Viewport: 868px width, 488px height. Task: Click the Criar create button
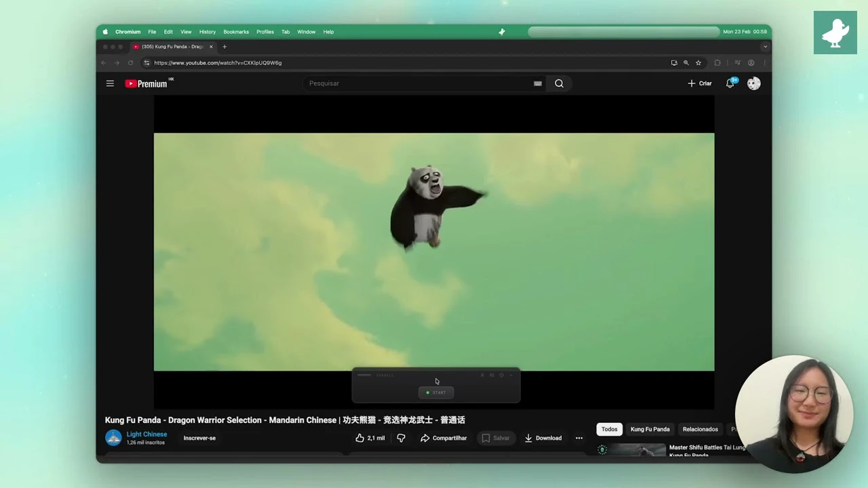(699, 83)
